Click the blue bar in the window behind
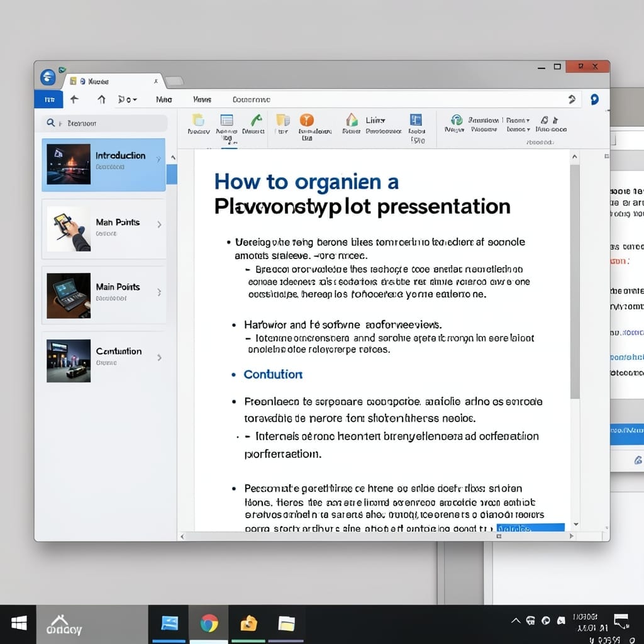The height and width of the screenshot is (644, 644). click(x=627, y=435)
